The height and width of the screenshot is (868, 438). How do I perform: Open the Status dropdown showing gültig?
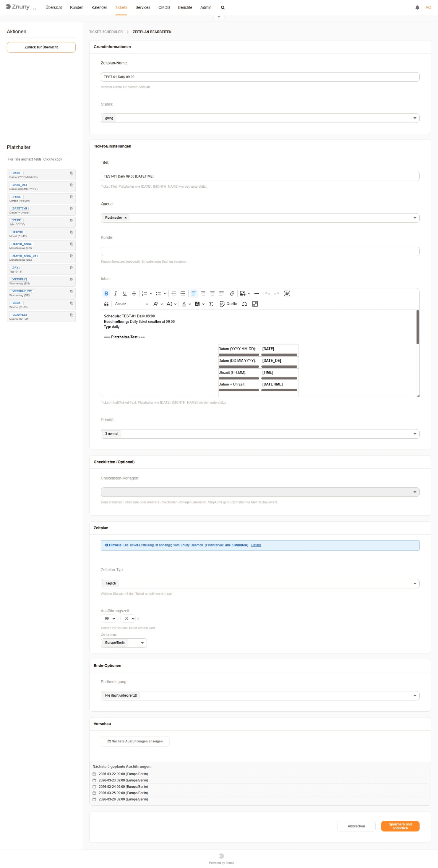(260, 118)
